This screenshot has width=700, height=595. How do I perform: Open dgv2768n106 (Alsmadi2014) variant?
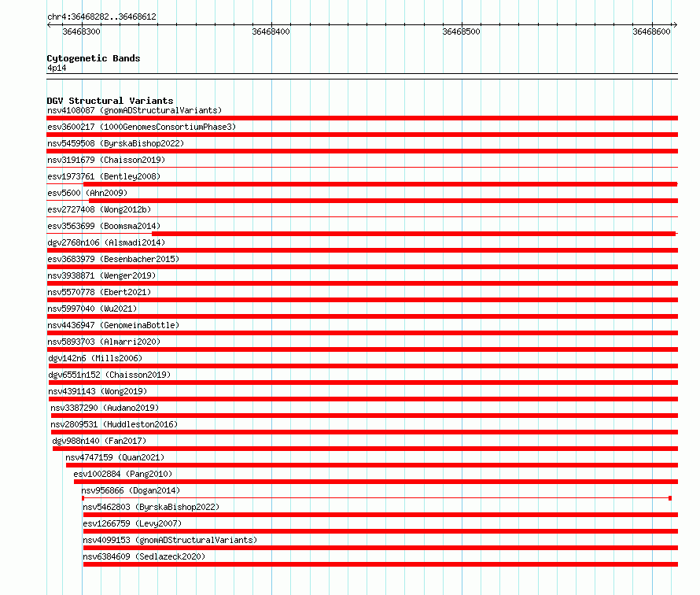click(106, 242)
